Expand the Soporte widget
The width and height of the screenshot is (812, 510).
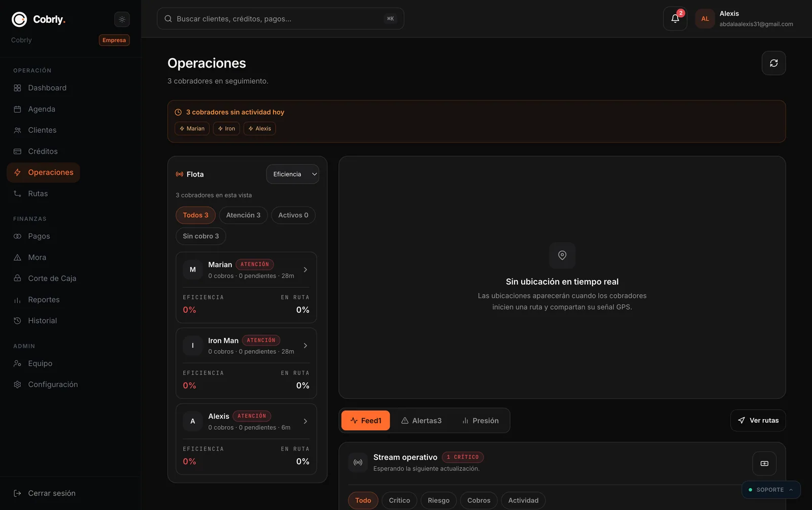771,490
